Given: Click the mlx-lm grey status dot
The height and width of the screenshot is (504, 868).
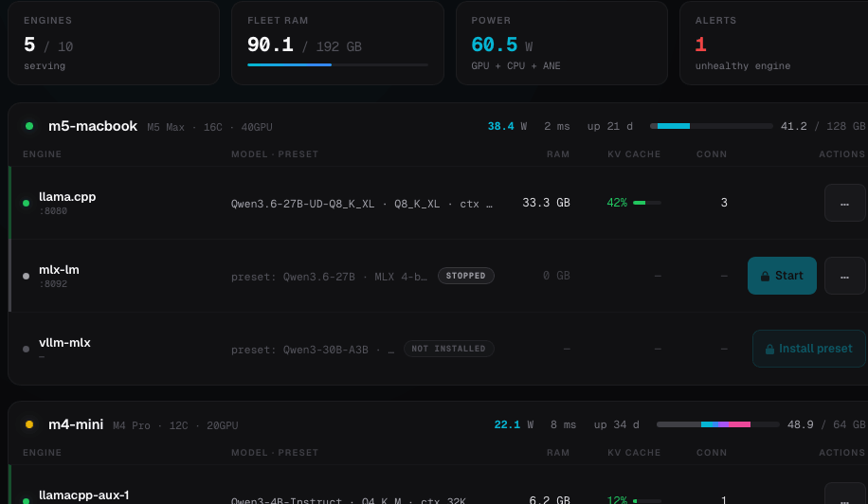Looking at the screenshot, I should click(x=26, y=276).
